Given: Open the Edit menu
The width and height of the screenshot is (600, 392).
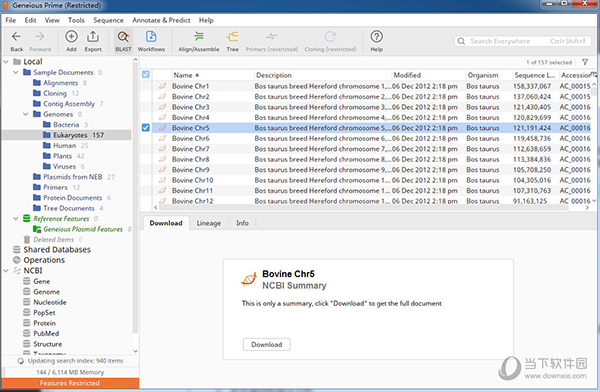Looking at the screenshot, I should pos(31,20).
